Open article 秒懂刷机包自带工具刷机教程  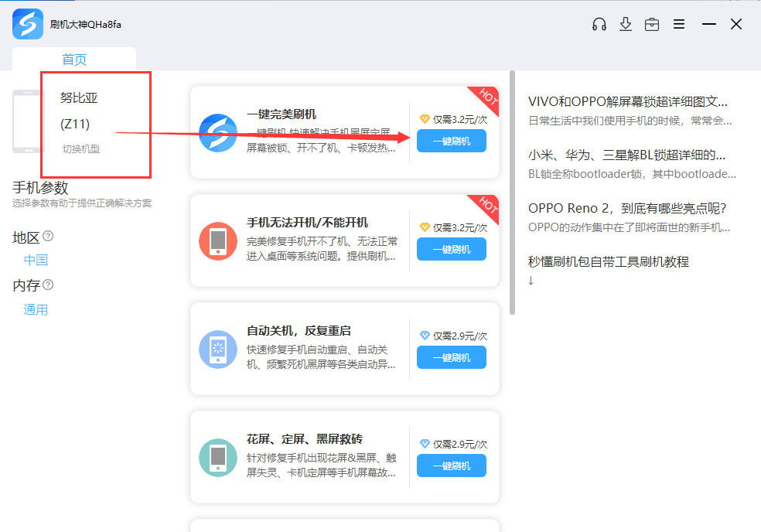coord(609,261)
